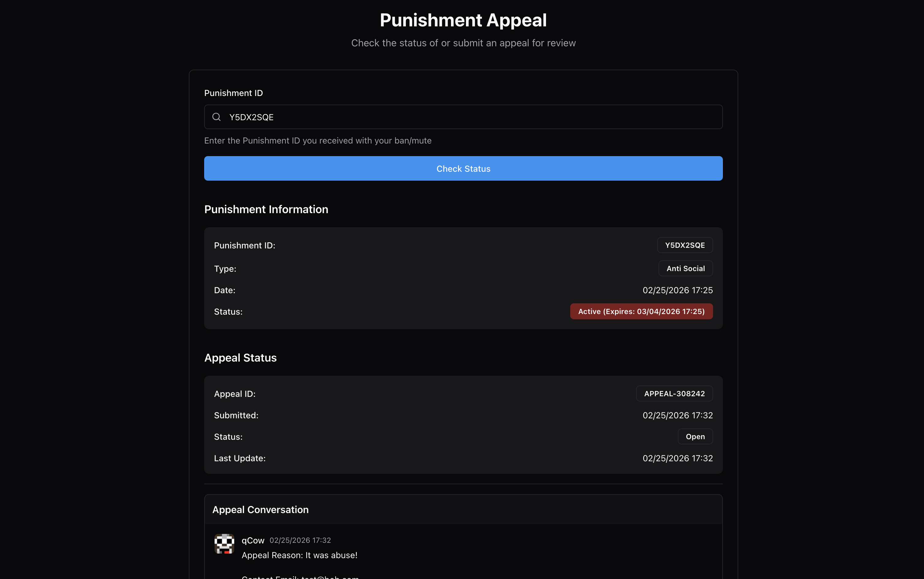Click the Appeal Status heading
This screenshot has height=579, width=924.
click(x=240, y=358)
